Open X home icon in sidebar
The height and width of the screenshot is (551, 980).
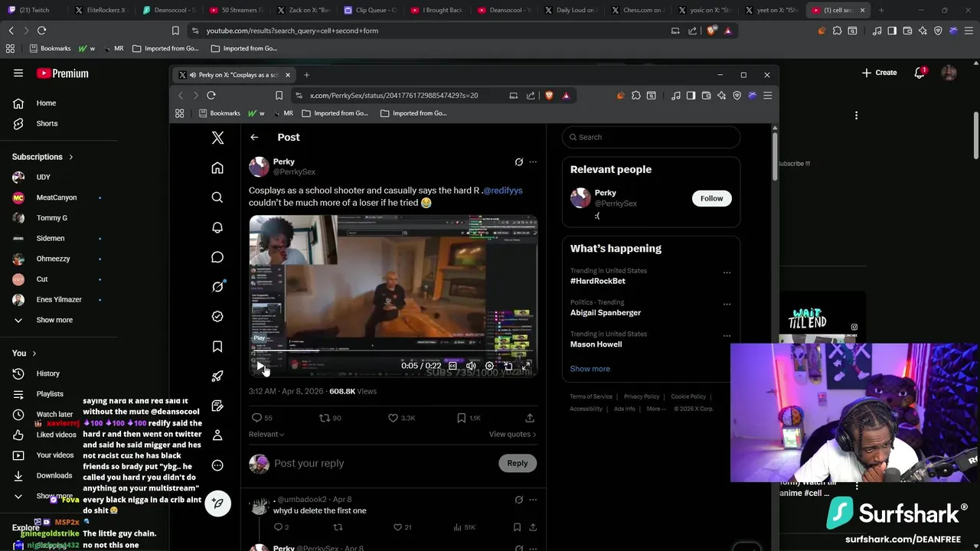tap(217, 168)
